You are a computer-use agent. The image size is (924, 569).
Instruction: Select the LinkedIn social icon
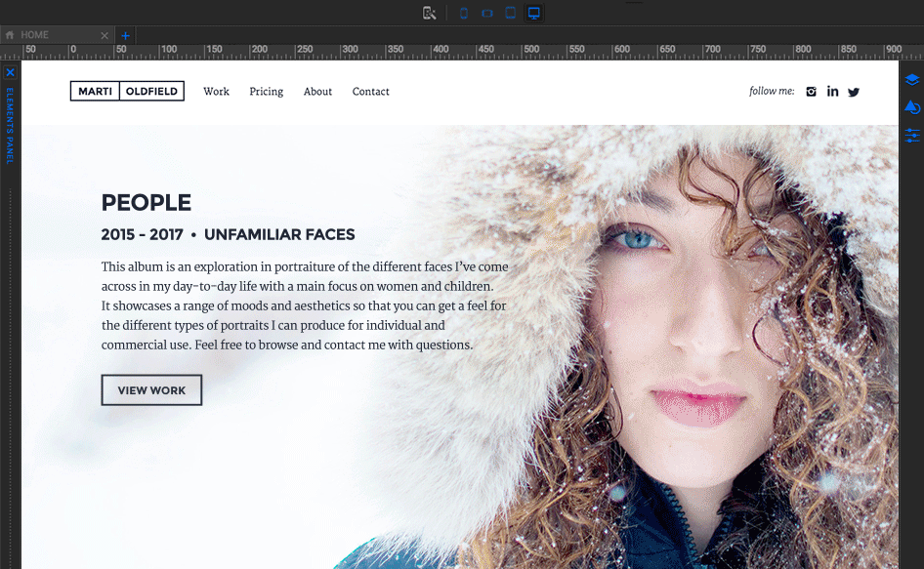point(832,91)
